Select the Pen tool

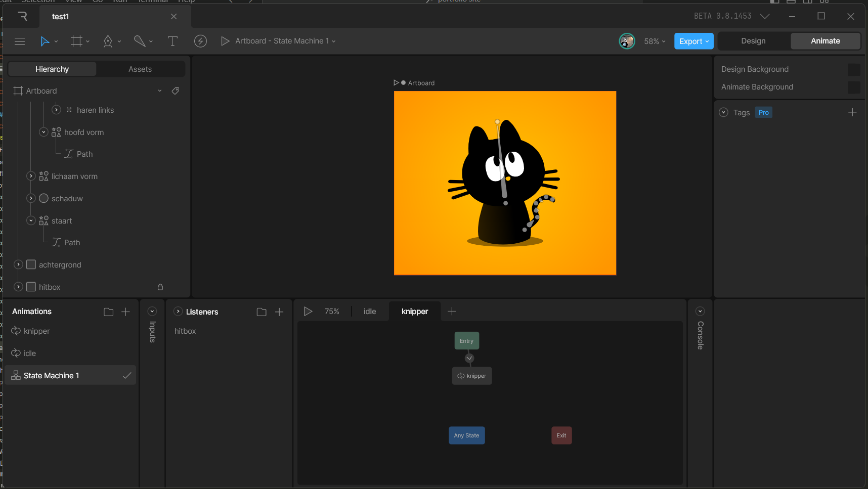[108, 41]
